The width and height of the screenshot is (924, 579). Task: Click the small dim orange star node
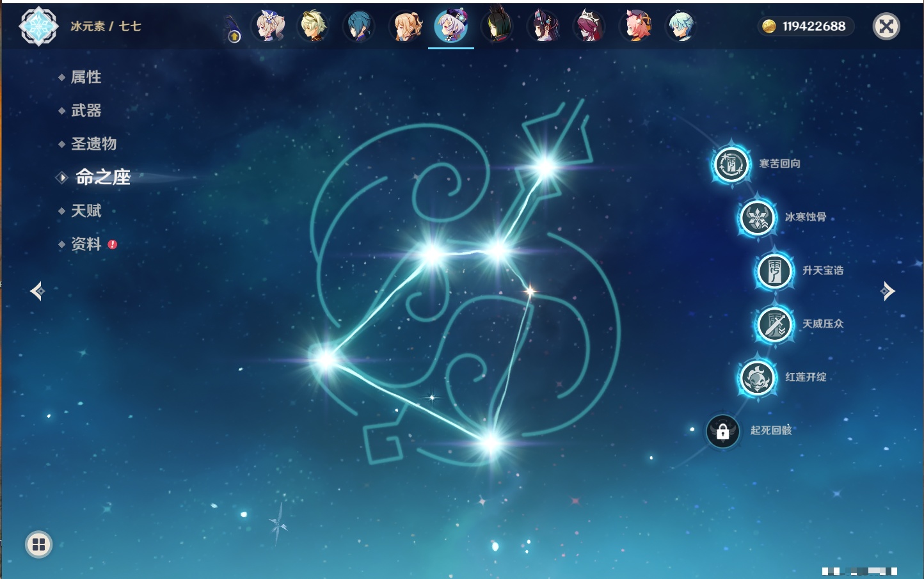530,291
